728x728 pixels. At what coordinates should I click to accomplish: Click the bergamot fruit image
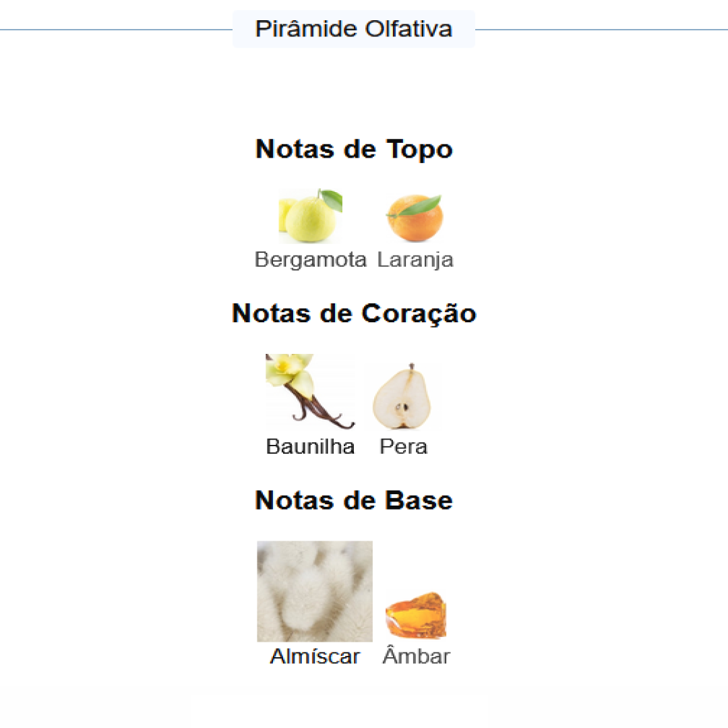pos(310,216)
